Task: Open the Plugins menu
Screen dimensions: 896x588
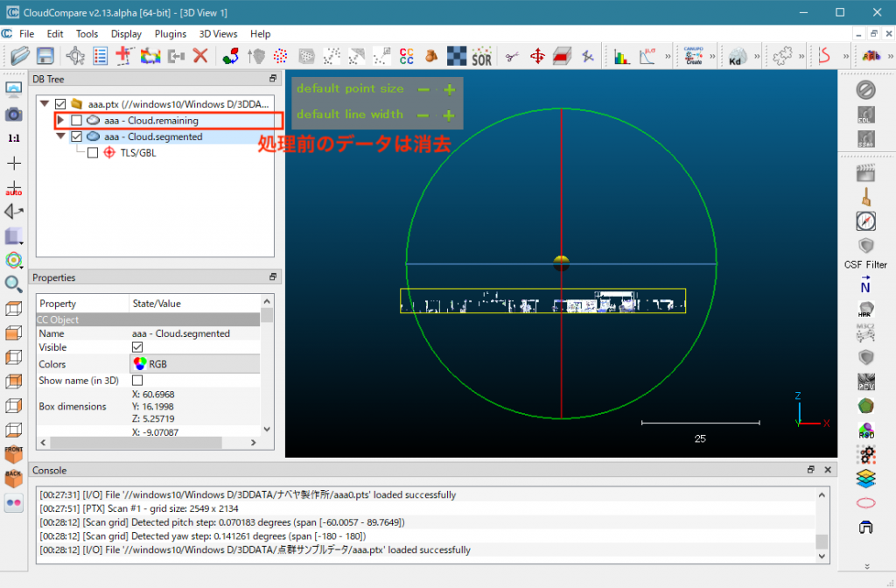Action: pos(171,34)
